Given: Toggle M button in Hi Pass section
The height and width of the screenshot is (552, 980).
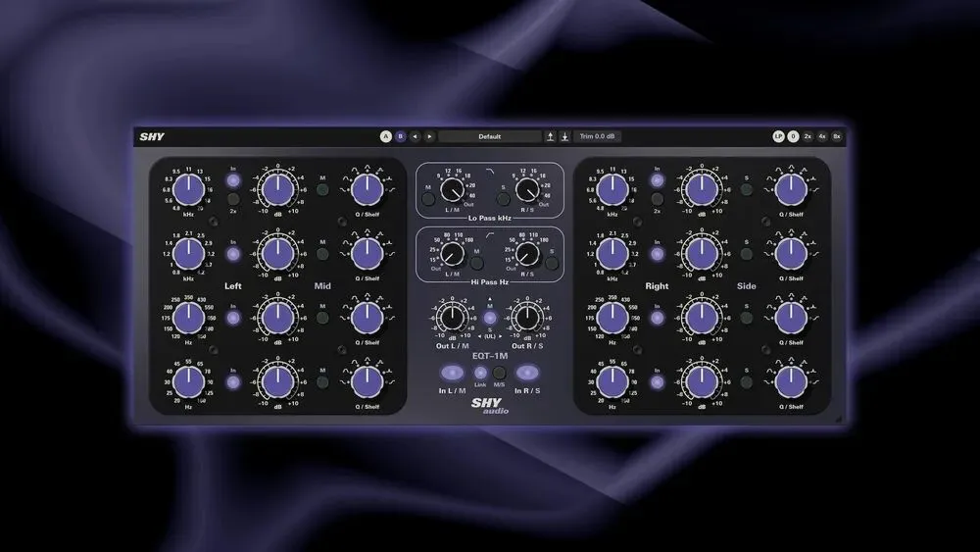Looking at the screenshot, I should (x=477, y=263).
